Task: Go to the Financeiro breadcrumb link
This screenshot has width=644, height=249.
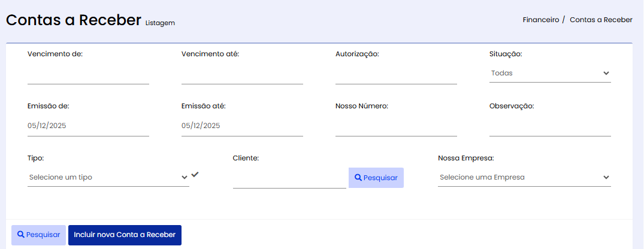Action: point(540,20)
